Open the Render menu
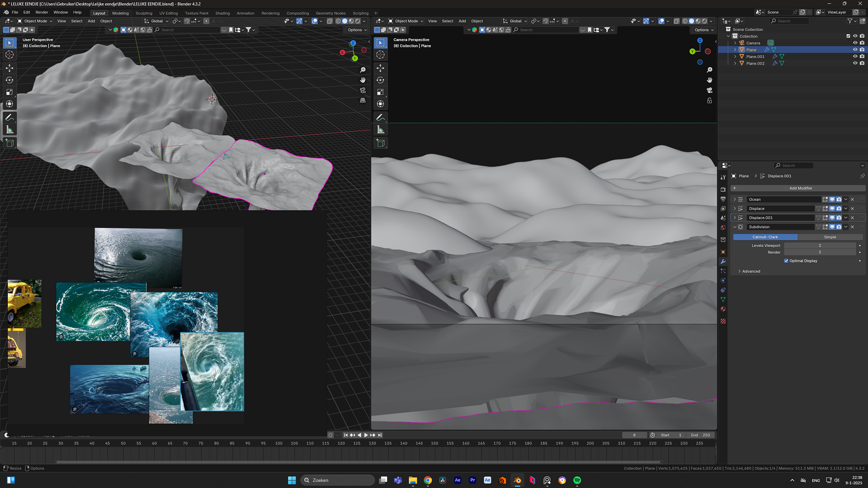The height and width of the screenshot is (488, 868). tap(42, 12)
